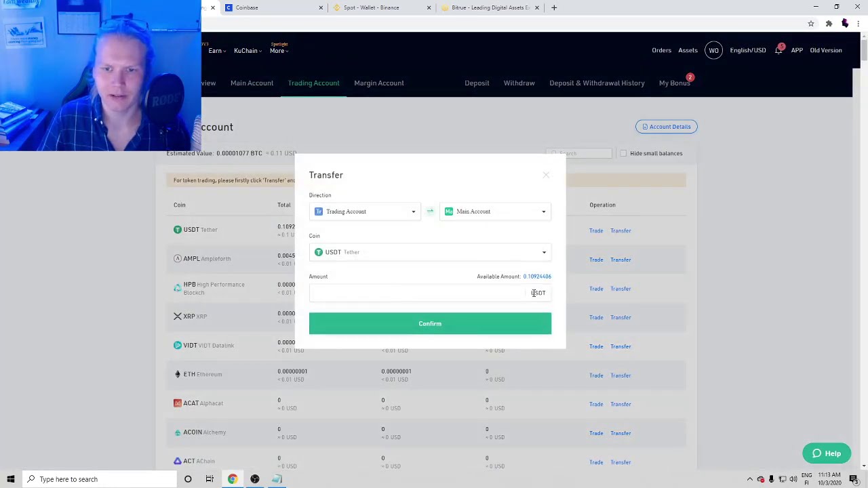Swap transfer direction arrows icon
Screen dimensions: 868x488
click(x=430, y=211)
